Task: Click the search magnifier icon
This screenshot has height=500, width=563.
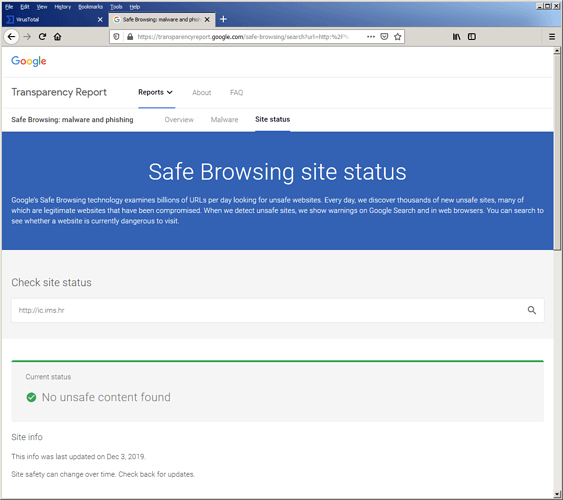Action: pos(532,310)
